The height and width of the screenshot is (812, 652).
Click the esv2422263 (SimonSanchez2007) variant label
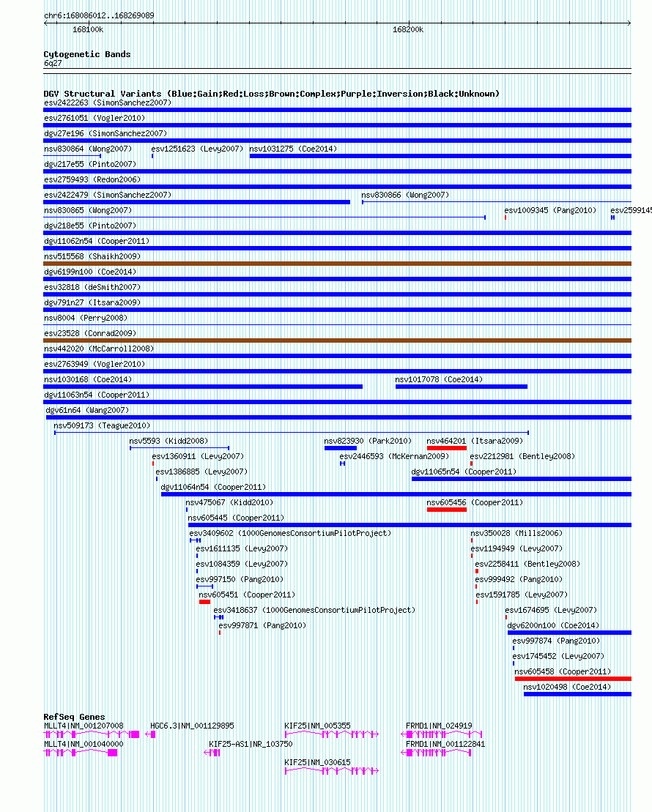[x=107, y=103]
